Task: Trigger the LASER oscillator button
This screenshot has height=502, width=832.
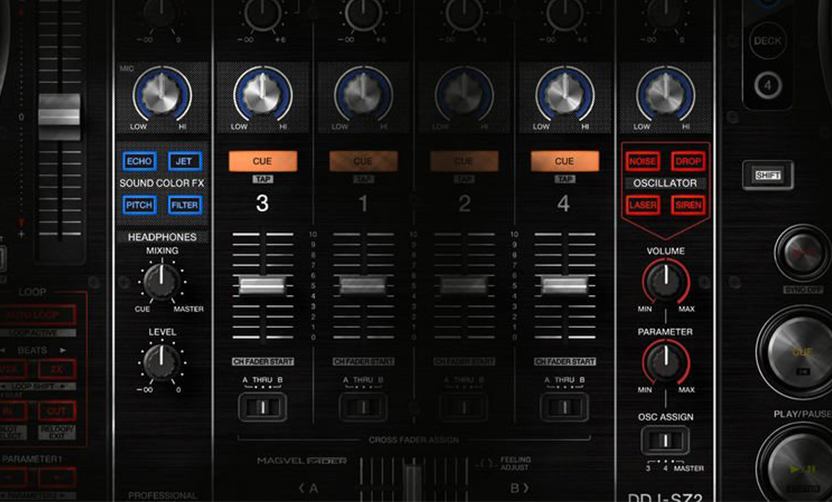Action: (643, 205)
